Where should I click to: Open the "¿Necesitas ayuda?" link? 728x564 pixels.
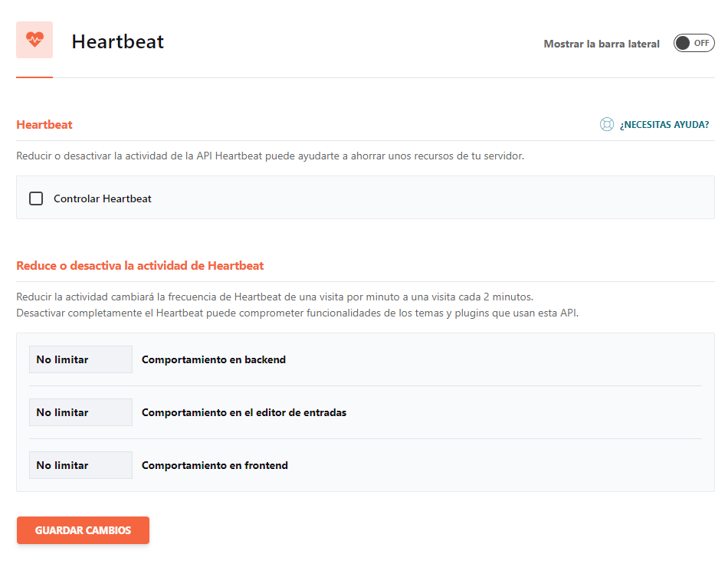pyautogui.click(x=664, y=124)
